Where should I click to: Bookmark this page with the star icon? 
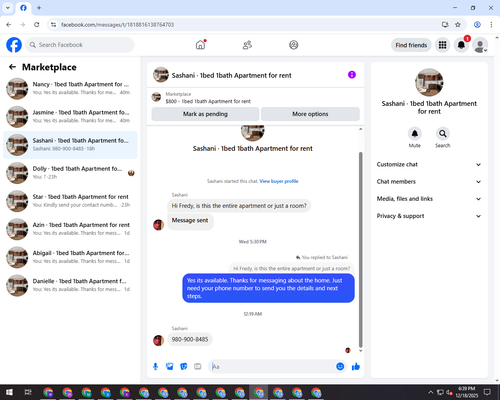click(x=458, y=25)
